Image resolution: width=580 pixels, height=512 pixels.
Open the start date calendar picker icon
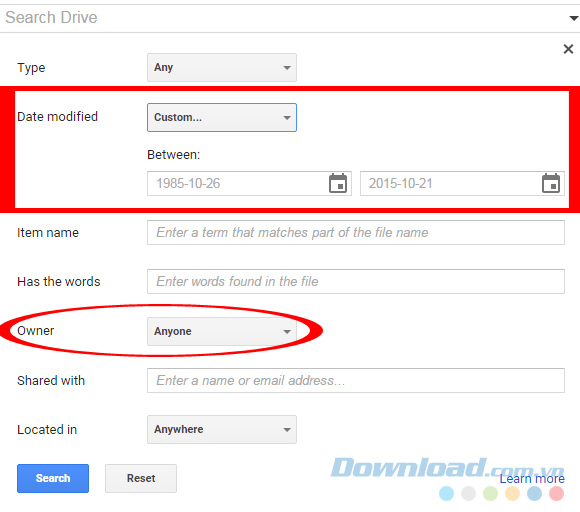pos(338,183)
